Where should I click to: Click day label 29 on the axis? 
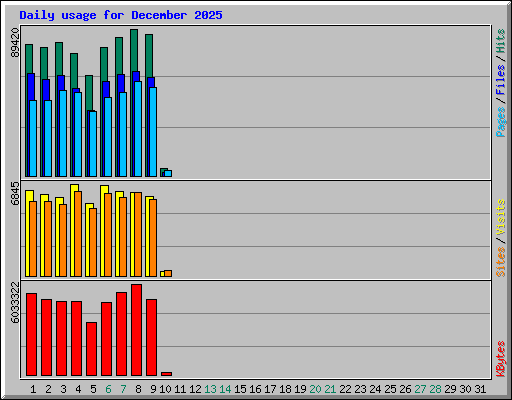pyautogui.click(x=450, y=389)
